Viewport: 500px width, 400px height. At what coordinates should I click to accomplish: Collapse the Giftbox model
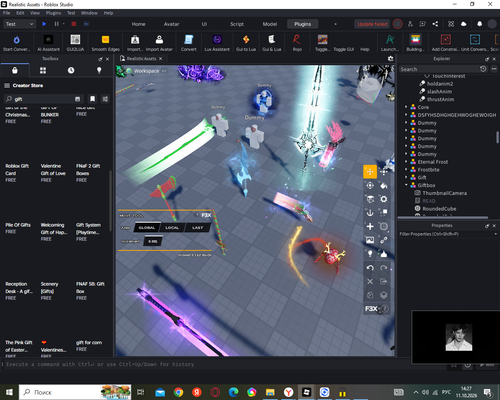pos(406,185)
